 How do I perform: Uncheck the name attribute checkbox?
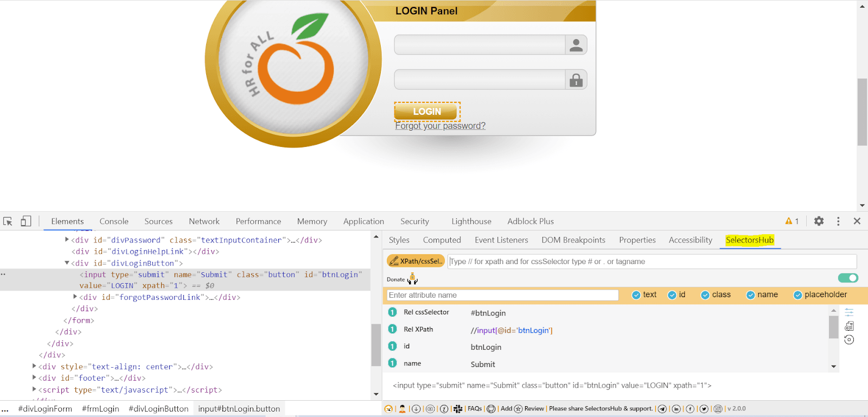tap(751, 295)
